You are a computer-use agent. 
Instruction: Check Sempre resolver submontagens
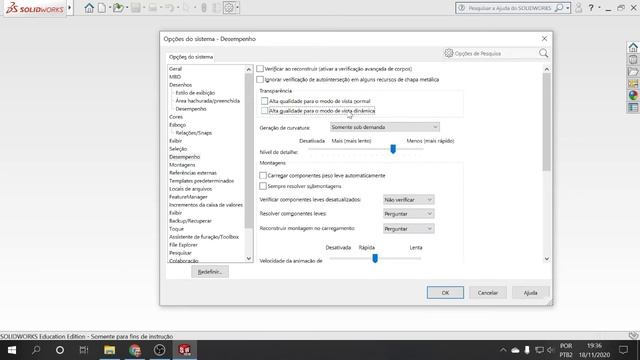(x=263, y=186)
